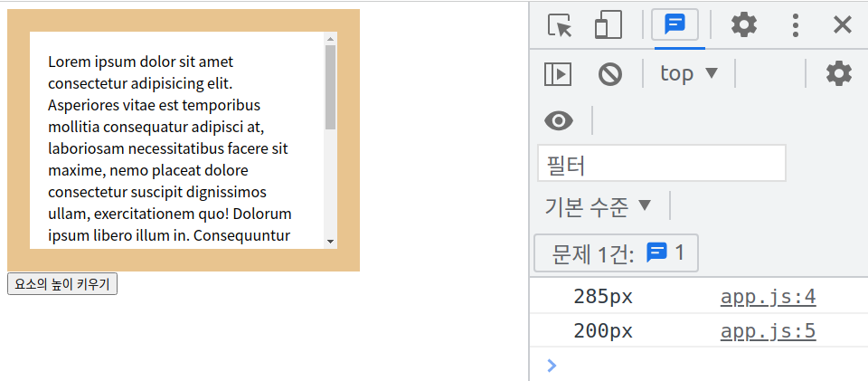Activate the inspect element picker icon
The width and height of the screenshot is (868, 381).
(x=559, y=25)
